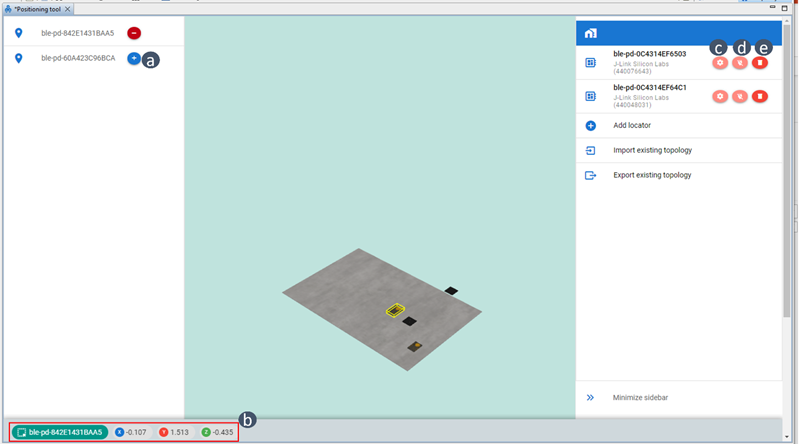Image resolution: width=800 pixels, height=444 pixels.
Task: Click the Import existing topology icon
Action: coord(590,151)
